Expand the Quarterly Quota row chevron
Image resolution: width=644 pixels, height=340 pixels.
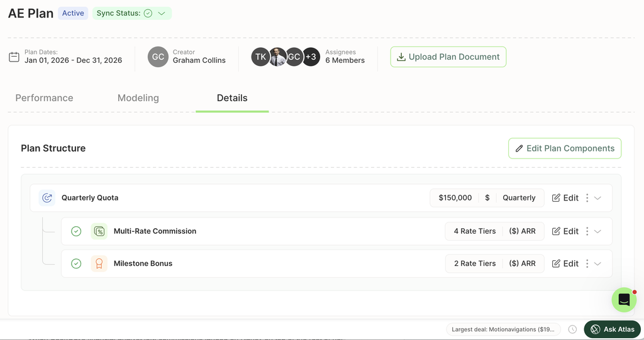tap(597, 198)
